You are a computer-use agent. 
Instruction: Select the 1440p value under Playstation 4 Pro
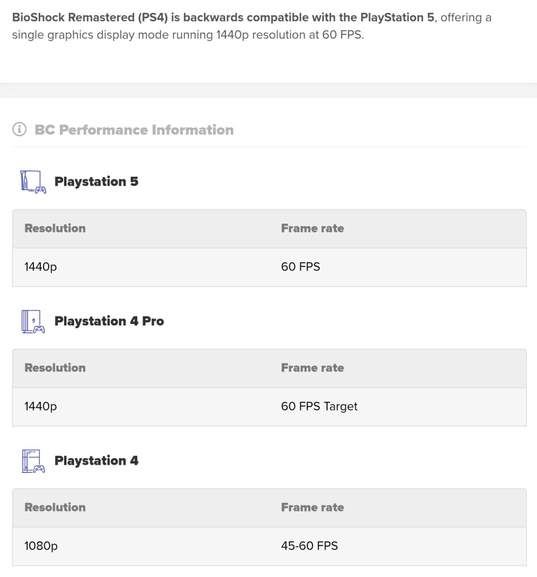(x=40, y=406)
